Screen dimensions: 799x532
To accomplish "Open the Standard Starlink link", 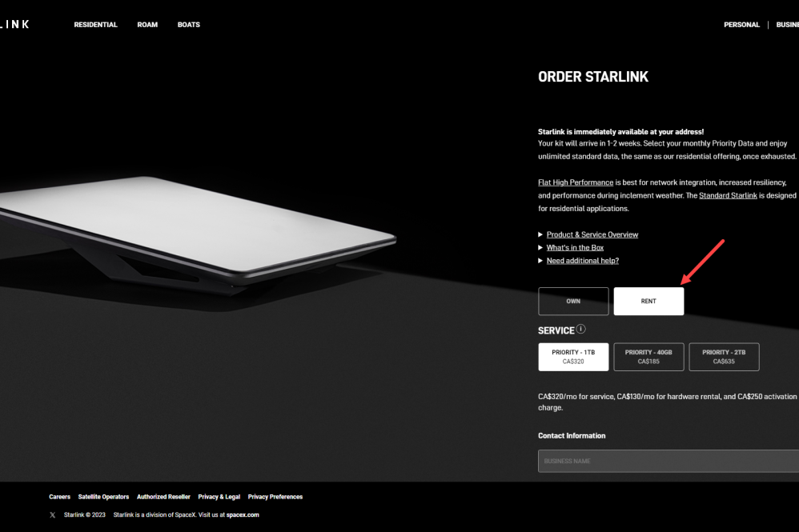I will tap(728, 195).
